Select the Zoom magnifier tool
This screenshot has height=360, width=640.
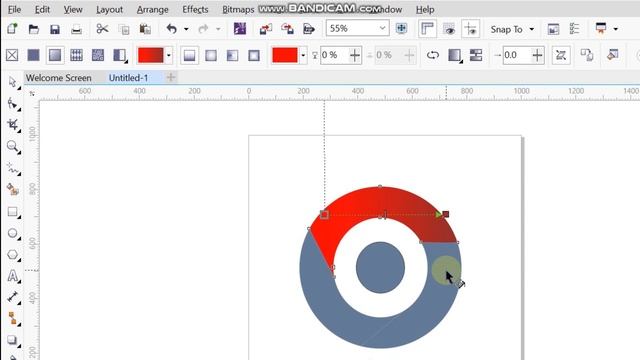[x=13, y=147]
